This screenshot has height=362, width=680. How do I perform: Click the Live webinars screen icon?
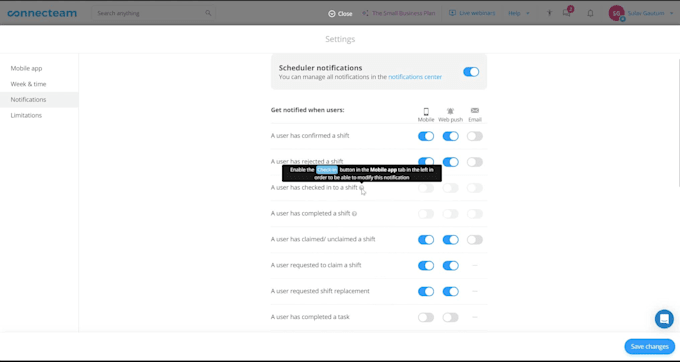click(452, 13)
